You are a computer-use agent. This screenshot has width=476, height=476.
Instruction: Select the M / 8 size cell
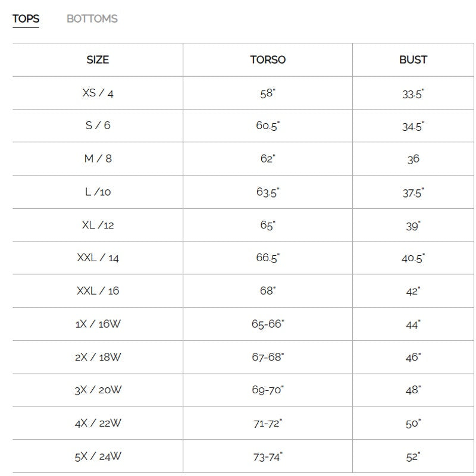click(98, 159)
